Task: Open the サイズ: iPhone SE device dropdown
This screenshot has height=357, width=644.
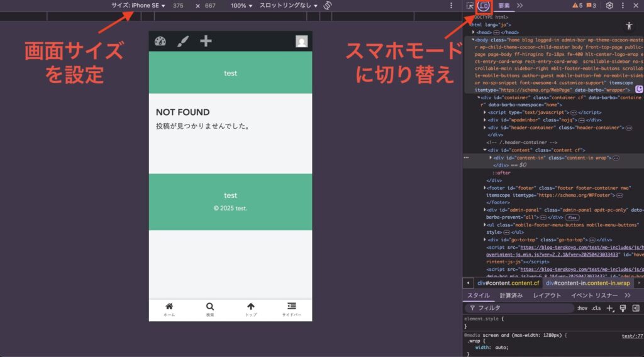Action: (x=138, y=5)
